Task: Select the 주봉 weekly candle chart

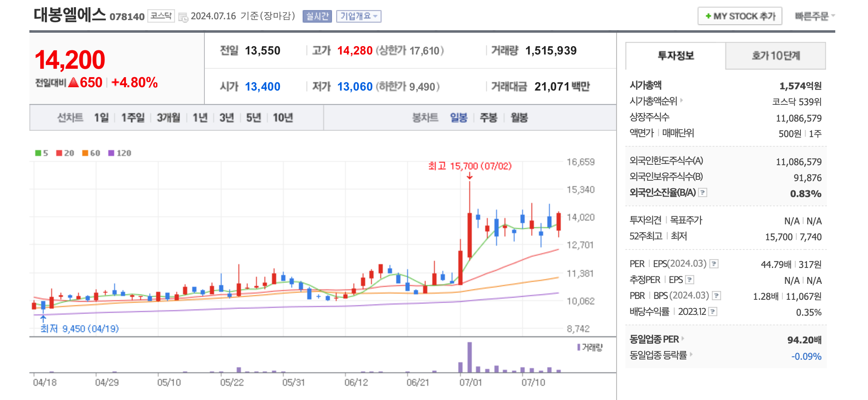Action: click(489, 118)
